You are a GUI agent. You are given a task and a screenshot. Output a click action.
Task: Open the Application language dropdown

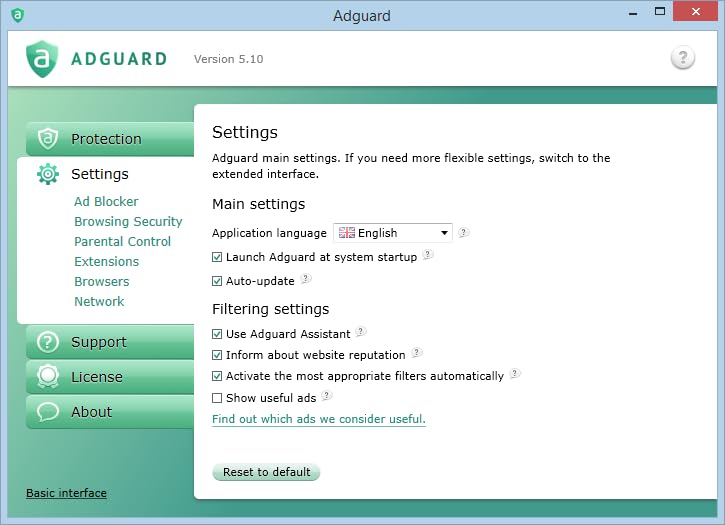click(393, 233)
